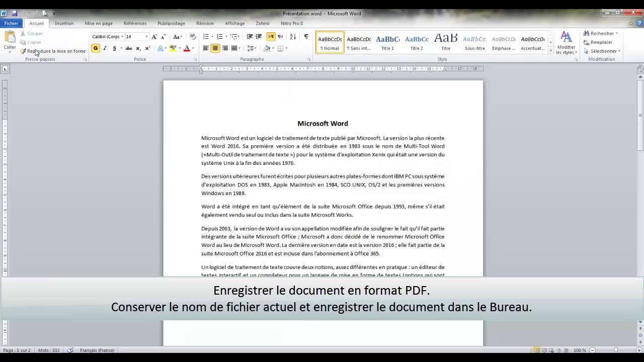This screenshot has height=362, width=644.
Task: Toggle left text alignment
Action: [x=206, y=48]
